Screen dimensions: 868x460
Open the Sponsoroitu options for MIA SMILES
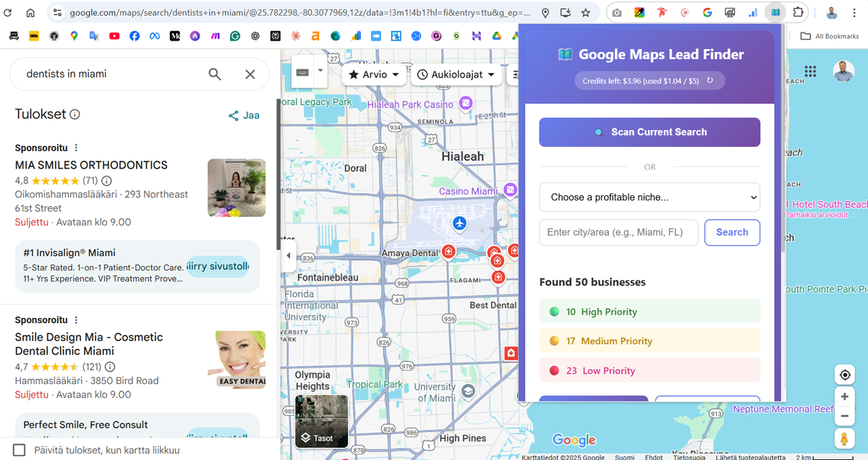(76, 148)
